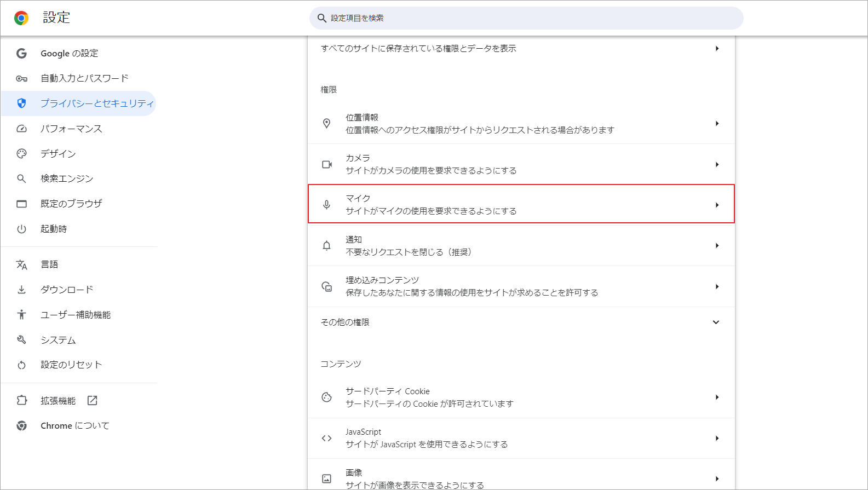Click the arrow on the 位置情報 row

(x=717, y=124)
